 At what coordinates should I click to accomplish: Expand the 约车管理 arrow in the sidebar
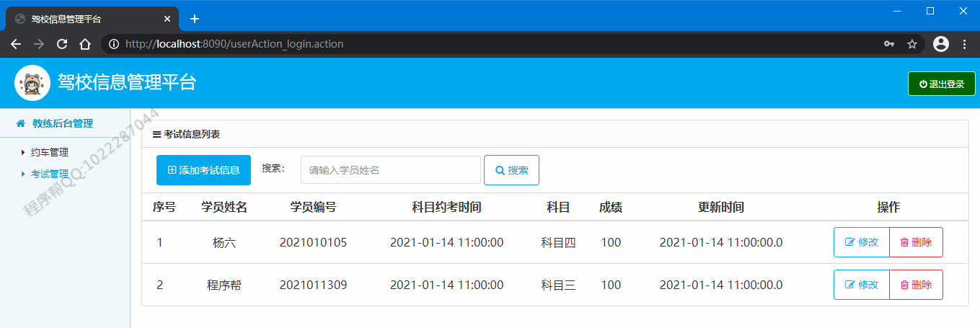(23, 152)
